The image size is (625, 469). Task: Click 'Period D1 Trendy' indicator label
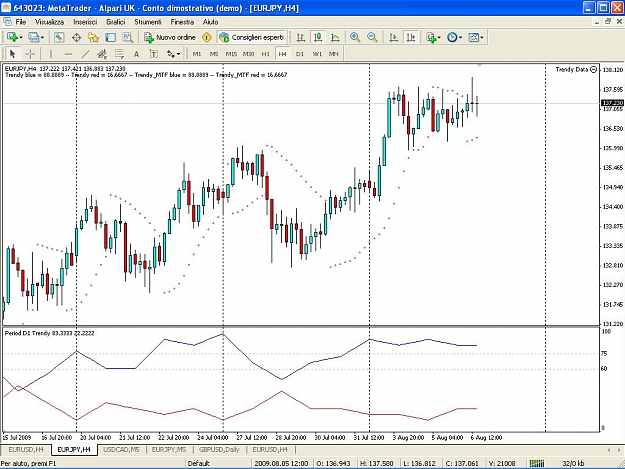click(28, 333)
